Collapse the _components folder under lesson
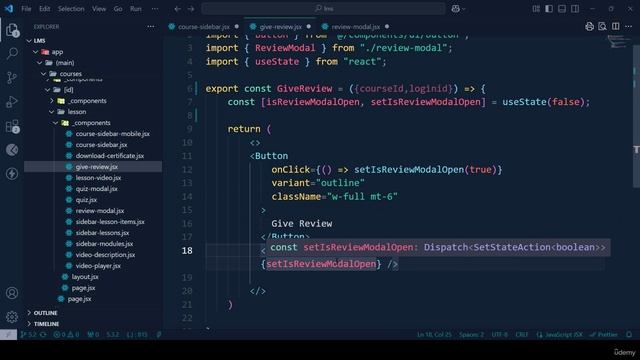This screenshot has height=360, width=640. [56, 123]
